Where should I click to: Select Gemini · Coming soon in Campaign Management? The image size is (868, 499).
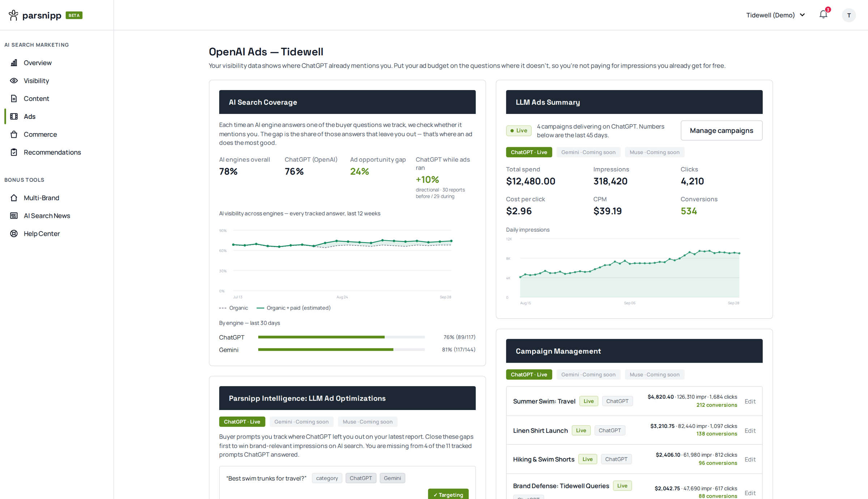tap(588, 375)
